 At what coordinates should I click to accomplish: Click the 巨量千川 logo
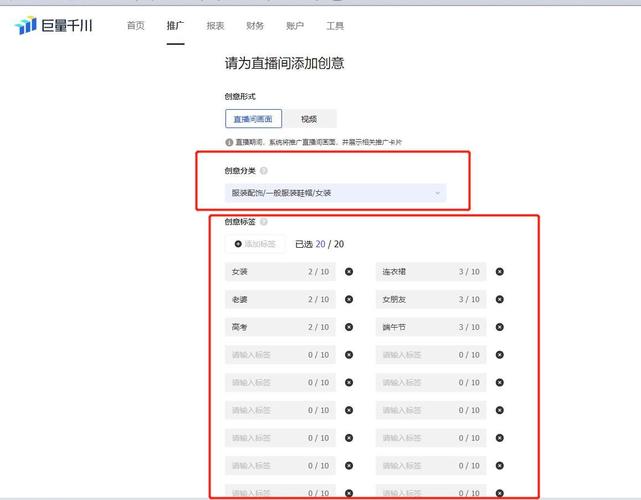click(54, 26)
